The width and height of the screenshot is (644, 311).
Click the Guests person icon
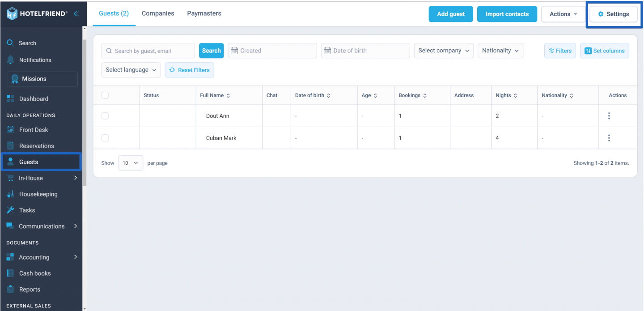[x=11, y=162]
